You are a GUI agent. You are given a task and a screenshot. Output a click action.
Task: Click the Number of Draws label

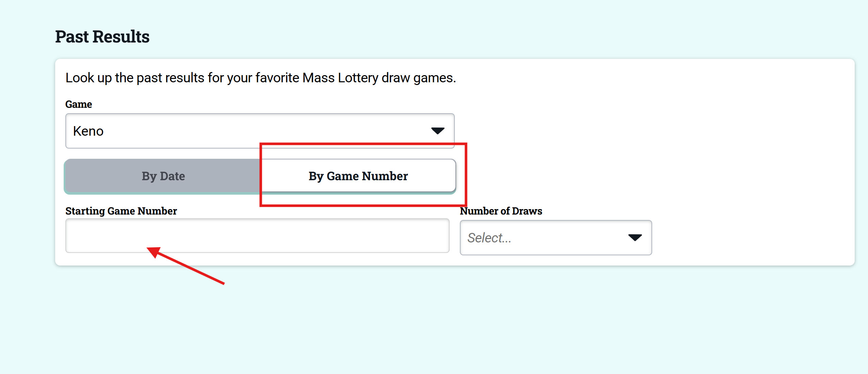point(501,211)
